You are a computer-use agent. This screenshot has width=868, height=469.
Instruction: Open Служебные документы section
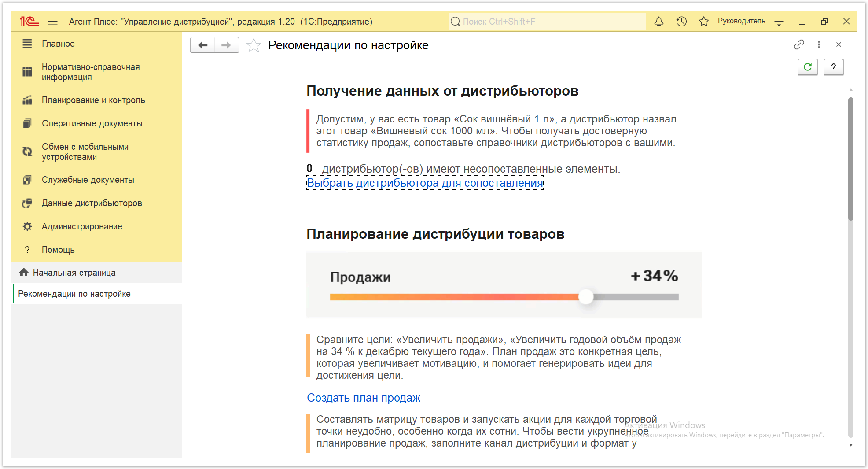(88, 180)
